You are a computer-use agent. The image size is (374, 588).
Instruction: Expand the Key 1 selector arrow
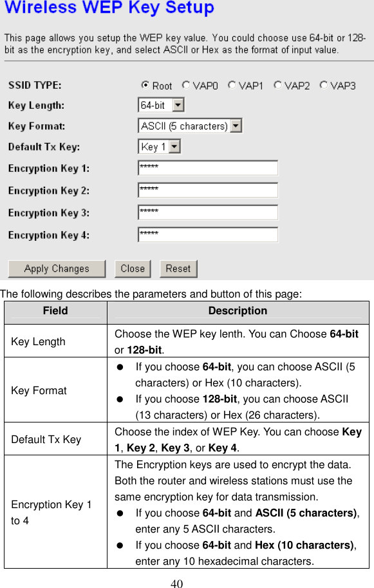[x=175, y=146]
